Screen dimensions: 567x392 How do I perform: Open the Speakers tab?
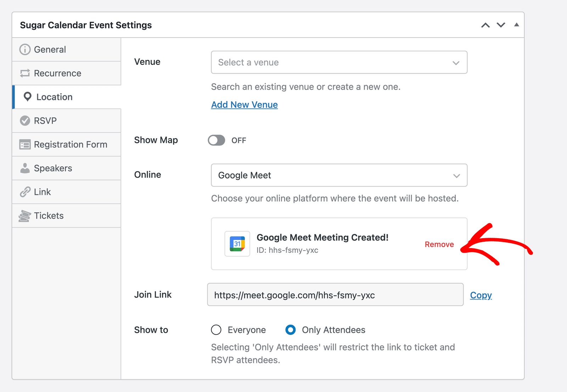click(67, 168)
